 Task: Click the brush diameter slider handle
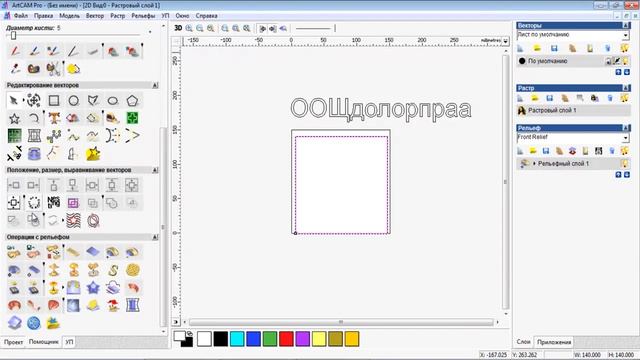[13, 36]
